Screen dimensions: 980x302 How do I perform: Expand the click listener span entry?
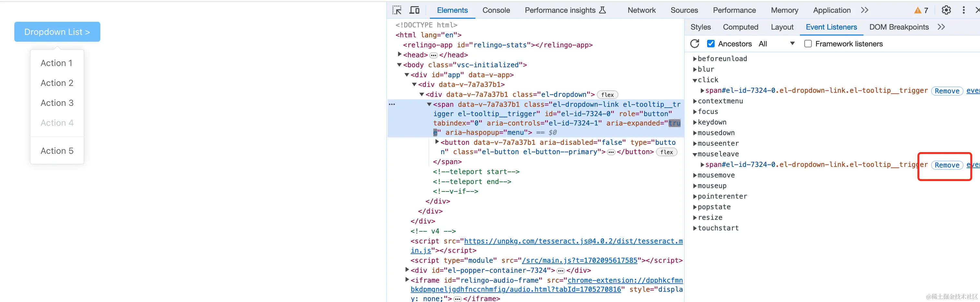[702, 90]
